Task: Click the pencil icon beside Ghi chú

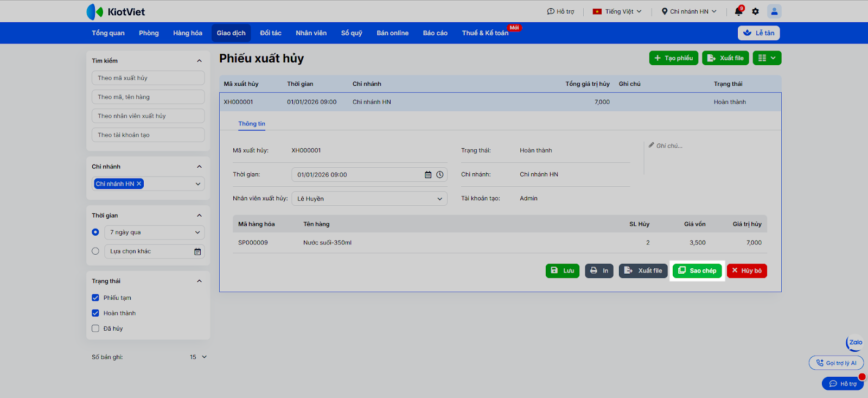Action: click(651, 145)
